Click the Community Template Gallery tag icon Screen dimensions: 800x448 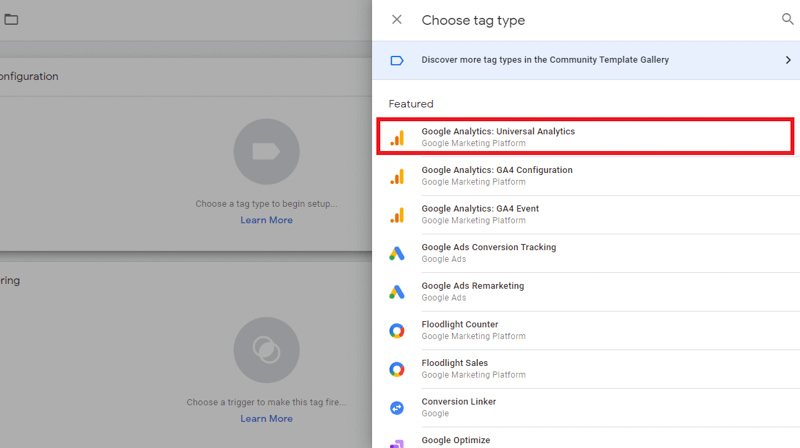coord(397,61)
